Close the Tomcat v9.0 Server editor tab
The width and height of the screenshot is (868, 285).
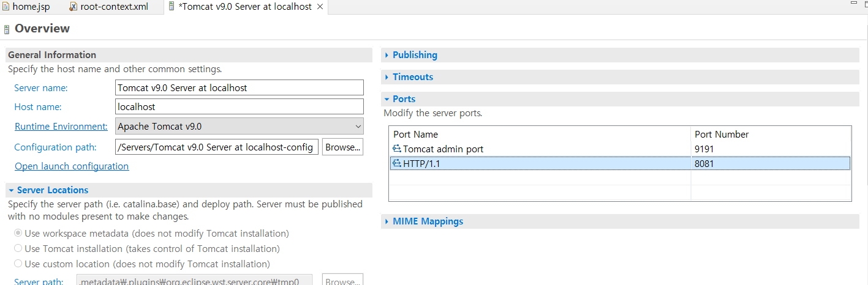click(320, 7)
